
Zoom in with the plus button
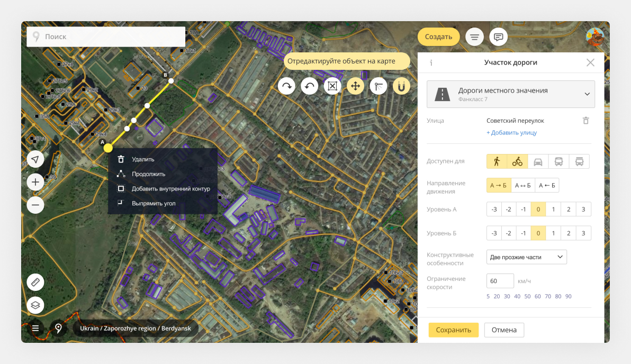tap(35, 182)
